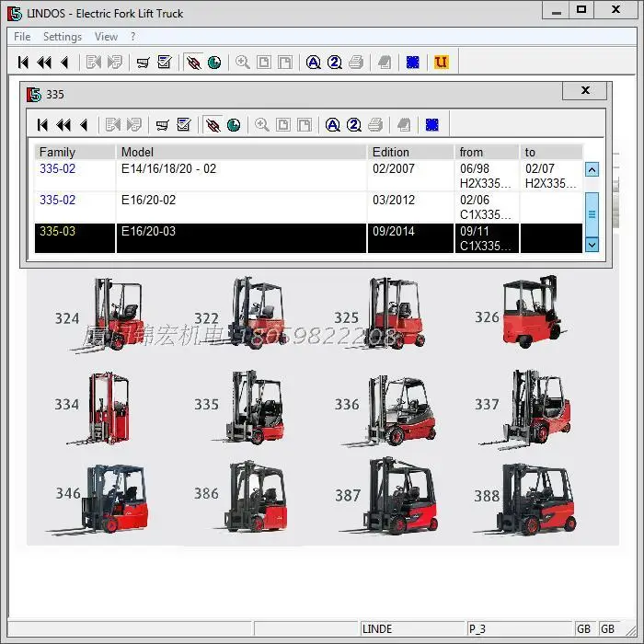
Task: Click the to column header
Action: pos(552,152)
